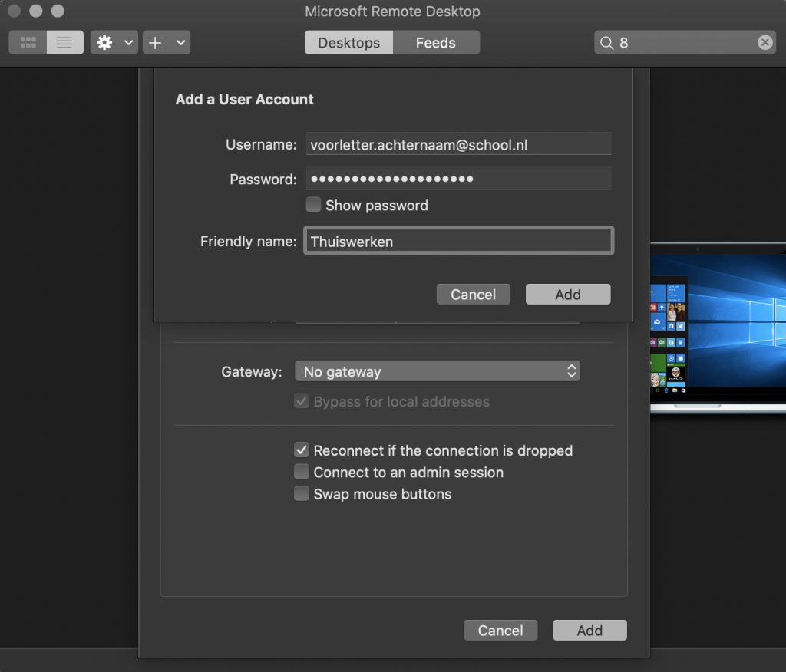Select the Windows desktop thumbnail
Image resolution: width=786 pixels, height=672 pixels.
click(718, 328)
